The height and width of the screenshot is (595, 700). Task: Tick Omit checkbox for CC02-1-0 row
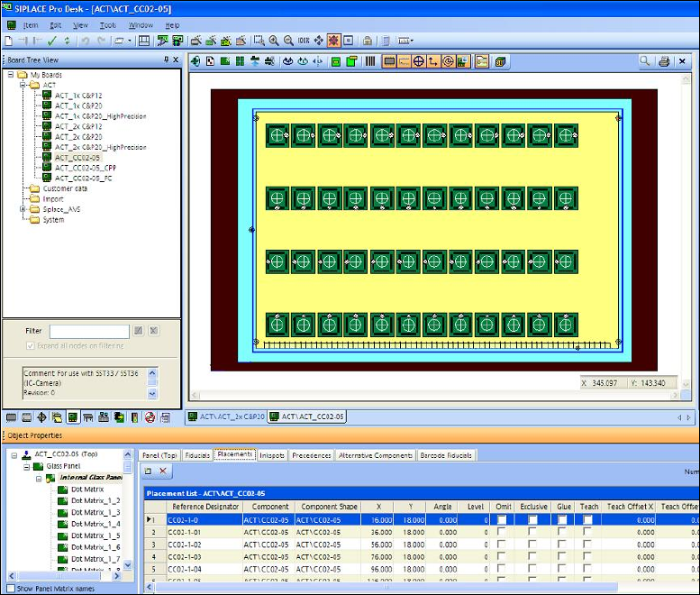point(502,520)
